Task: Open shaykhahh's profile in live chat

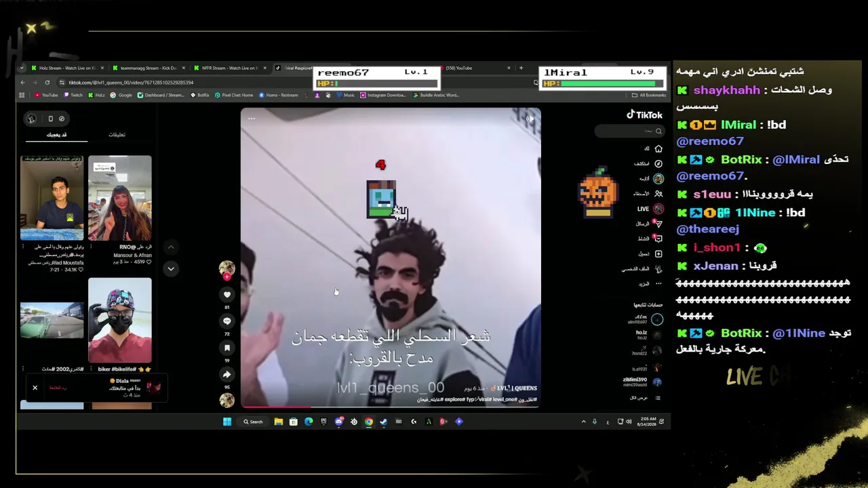Action: pos(726,90)
